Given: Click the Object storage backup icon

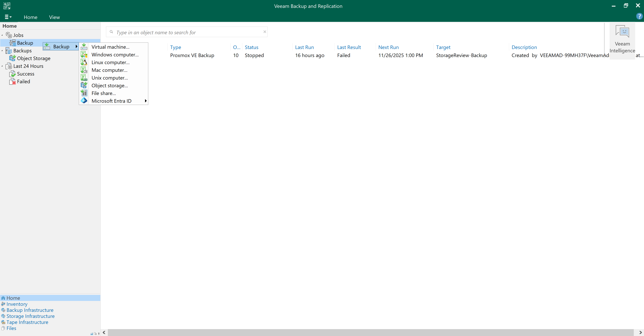Looking at the screenshot, I should pos(84,86).
